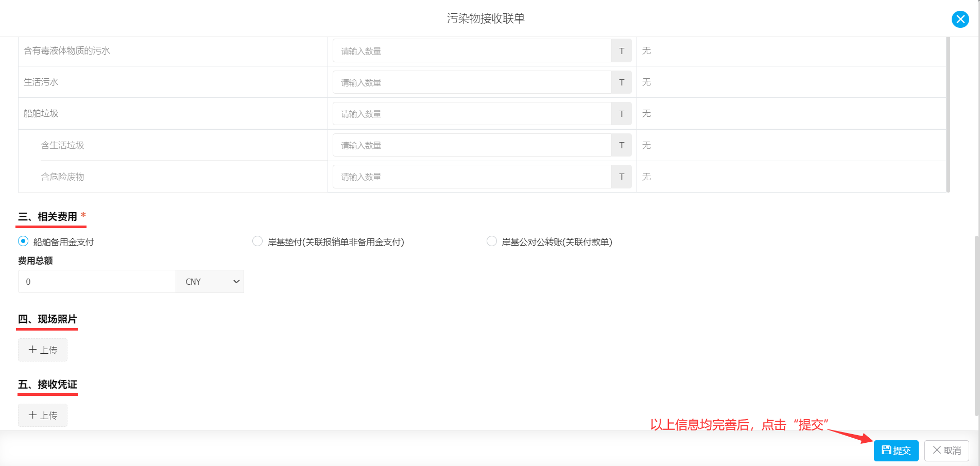Select 岸基垫付(关联报销单非备用金支付) radio option

tap(257, 241)
